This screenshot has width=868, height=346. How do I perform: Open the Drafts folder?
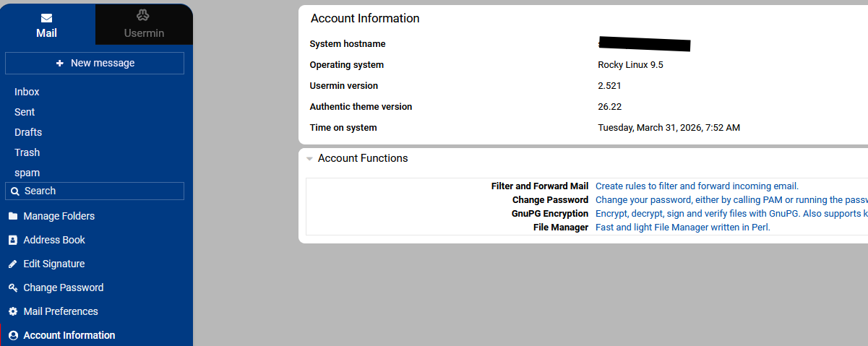pyautogui.click(x=28, y=132)
